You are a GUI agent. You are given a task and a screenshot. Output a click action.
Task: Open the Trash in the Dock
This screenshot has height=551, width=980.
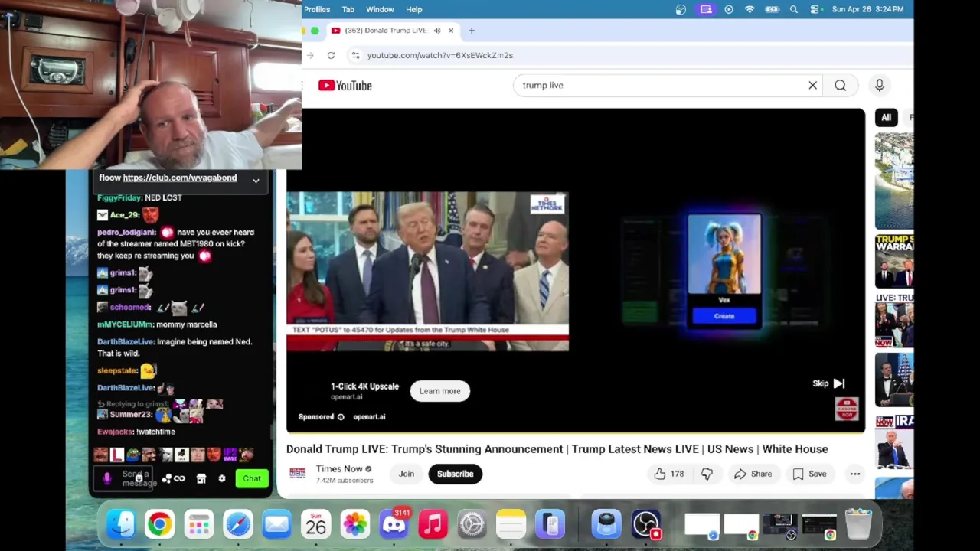(858, 524)
